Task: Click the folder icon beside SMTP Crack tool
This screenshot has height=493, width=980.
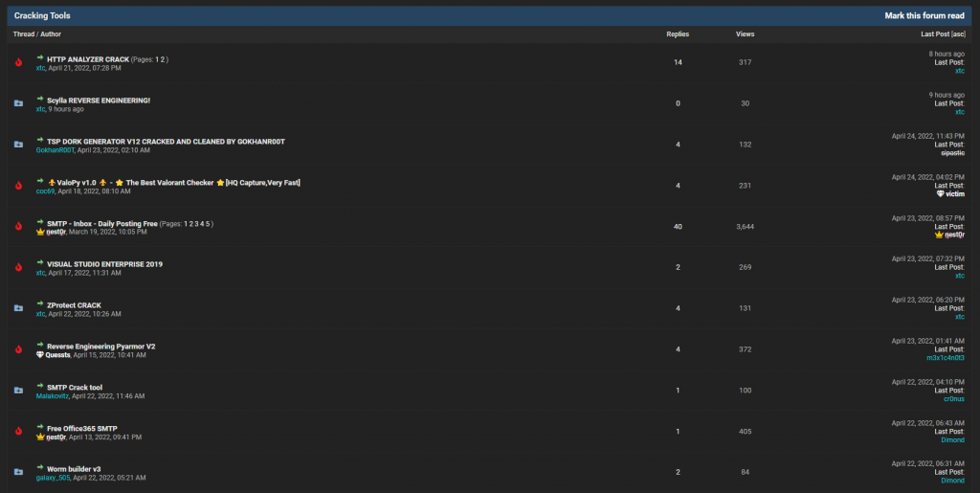Action: pyautogui.click(x=18, y=391)
